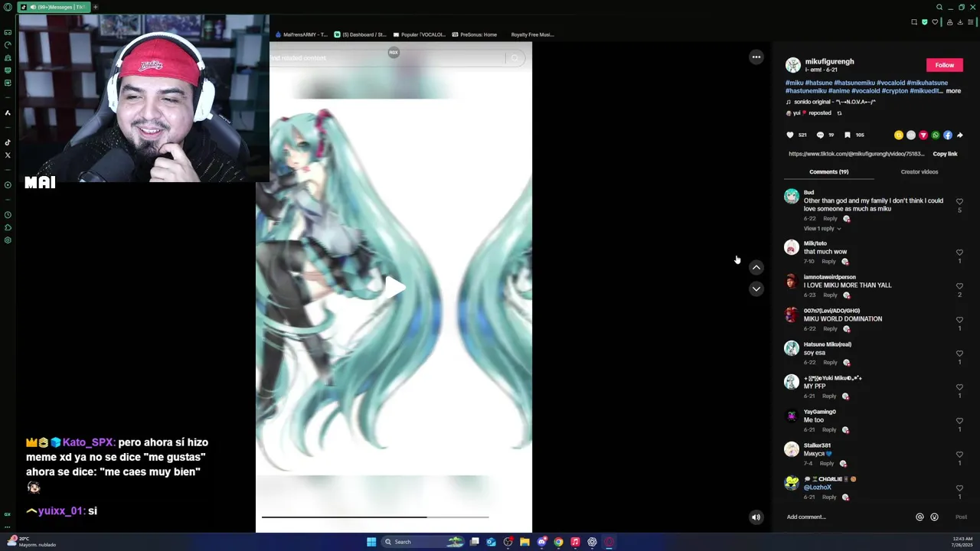
Task: Like Miktteto's 'that much wow' comment
Action: (959, 253)
